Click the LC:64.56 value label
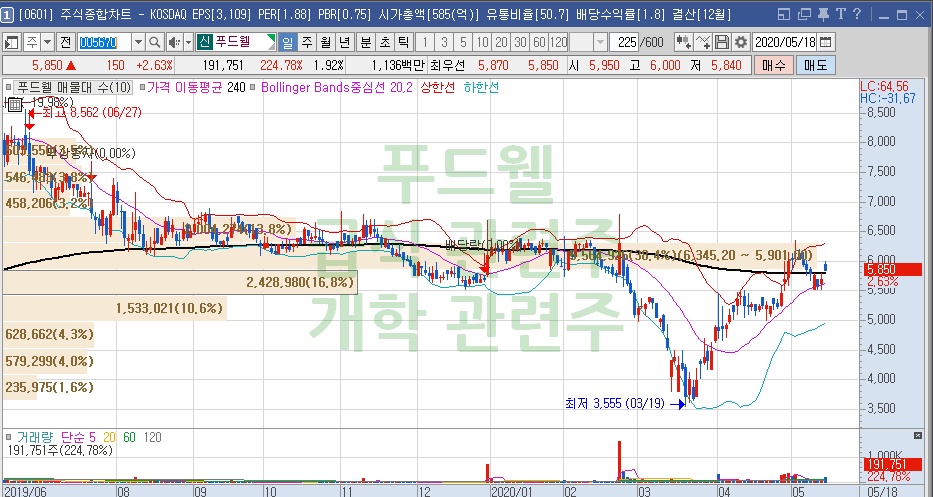 click(884, 87)
